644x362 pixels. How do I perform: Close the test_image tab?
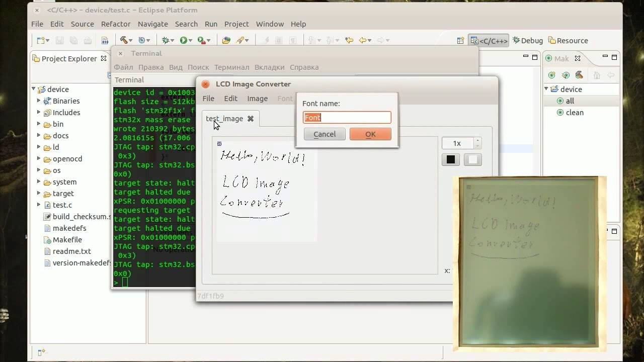(x=250, y=119)
